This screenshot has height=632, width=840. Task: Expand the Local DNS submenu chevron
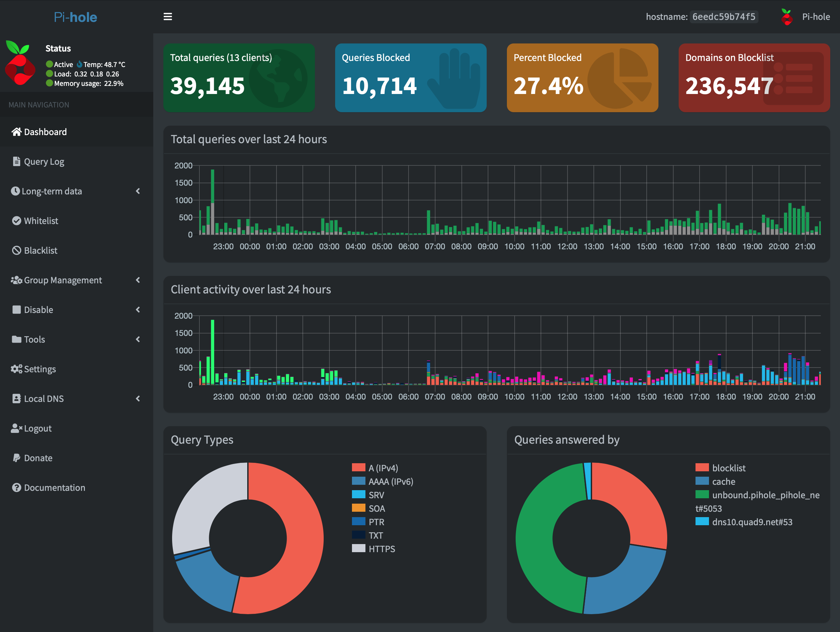tap(138, 399)
